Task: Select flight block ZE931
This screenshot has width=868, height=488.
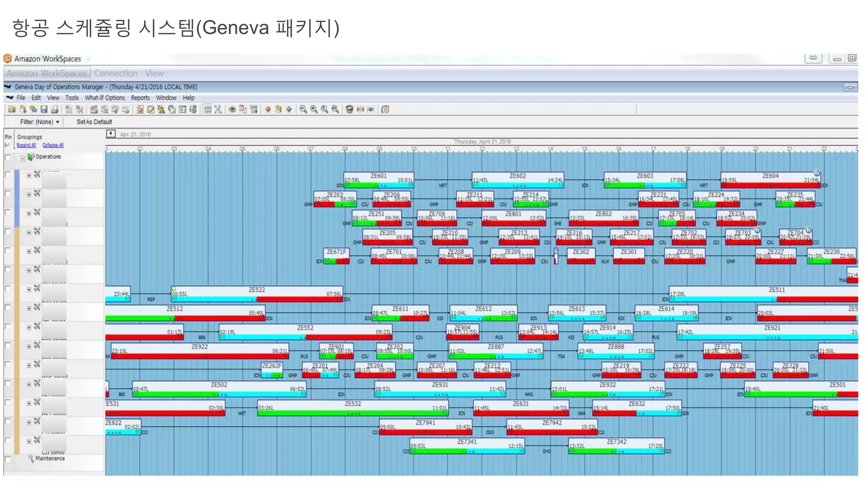Action: pos(440,388)
